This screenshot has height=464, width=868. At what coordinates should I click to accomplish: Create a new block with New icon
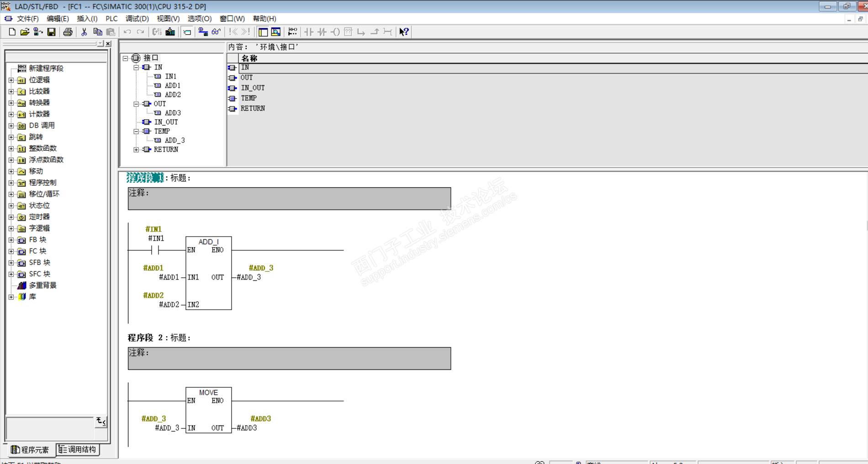tap(12, 32)
